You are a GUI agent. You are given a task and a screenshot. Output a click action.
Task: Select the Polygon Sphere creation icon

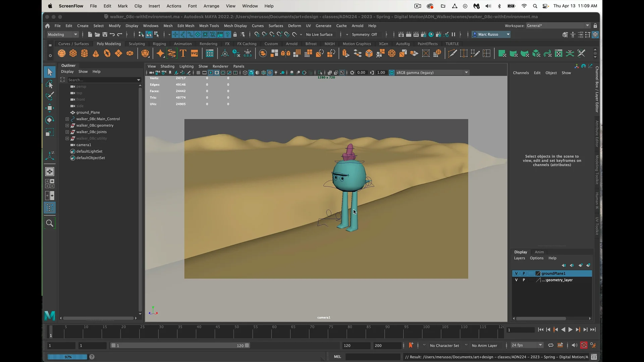61,53
